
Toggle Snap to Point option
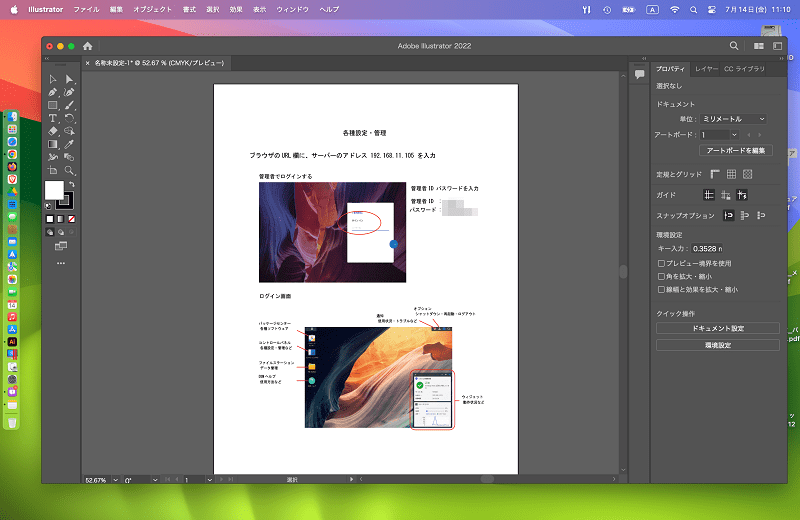pyautogui.click(x=729, y=216)
